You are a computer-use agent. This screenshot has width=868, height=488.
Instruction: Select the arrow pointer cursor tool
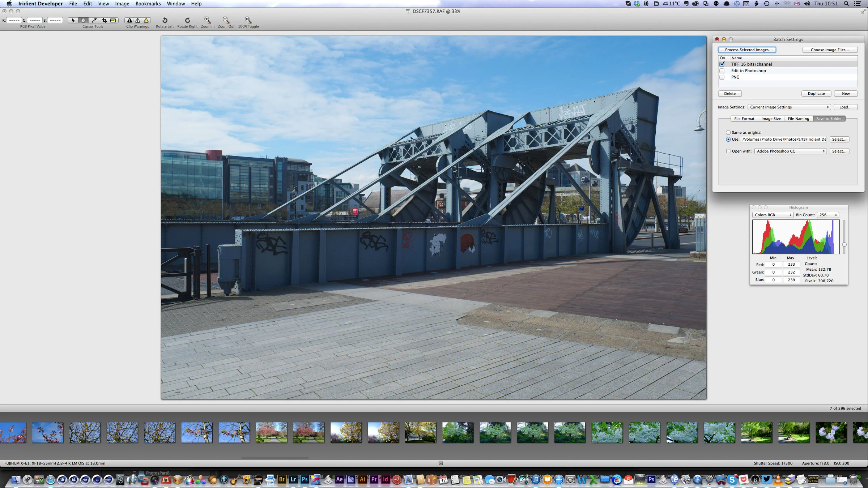coord(73,20)
